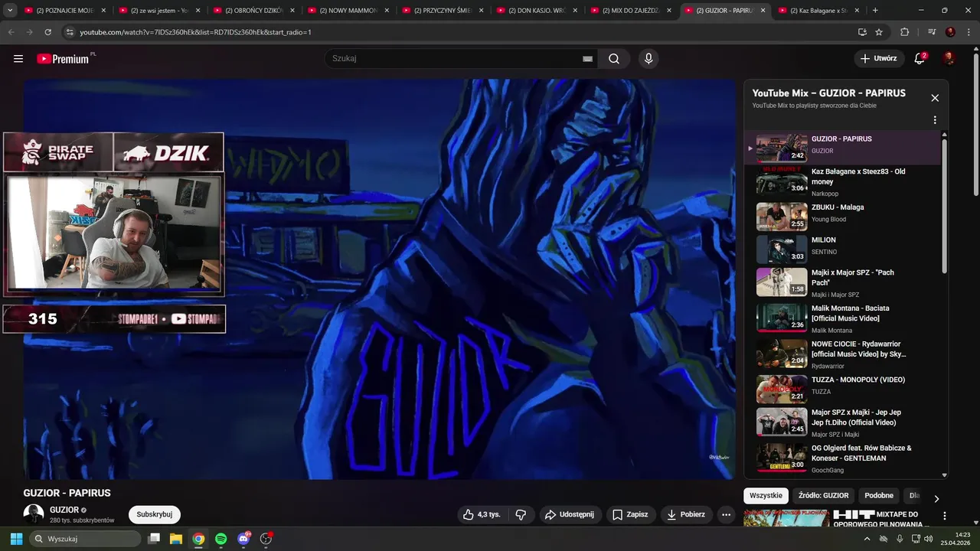Open Discord from the taskbar
Image resolution: width=980 pixels, height=551 pixels.
coord(243,539)
